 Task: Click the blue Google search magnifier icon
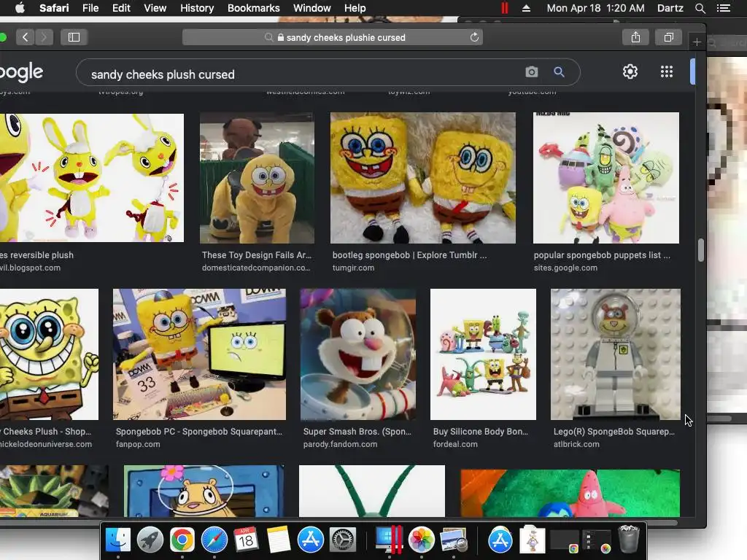point(559,72)
